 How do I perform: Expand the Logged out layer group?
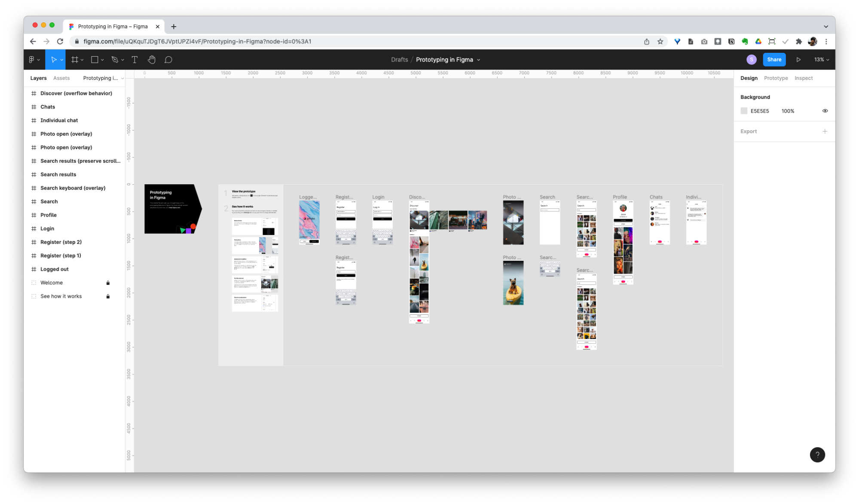28,269
